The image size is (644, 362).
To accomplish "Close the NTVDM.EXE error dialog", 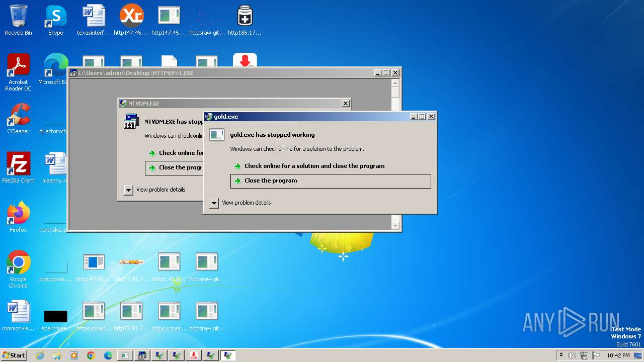I will click(346, 104).
